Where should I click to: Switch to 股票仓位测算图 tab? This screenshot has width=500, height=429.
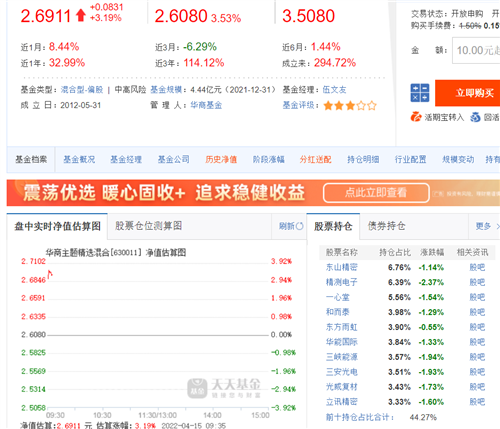pyautogui.click(x=148, y=226)
